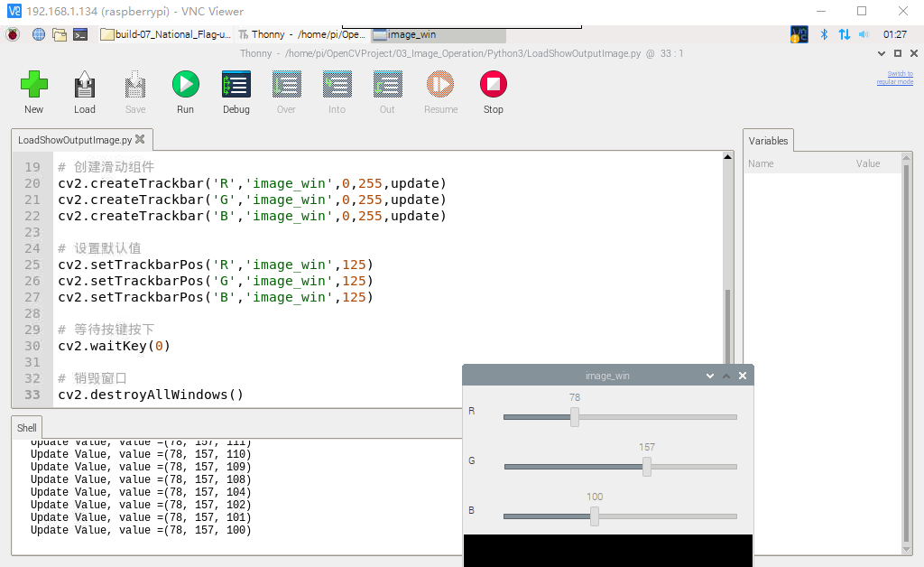Click line 27 setTrackbarPos 'B' code

pos(215,298)
